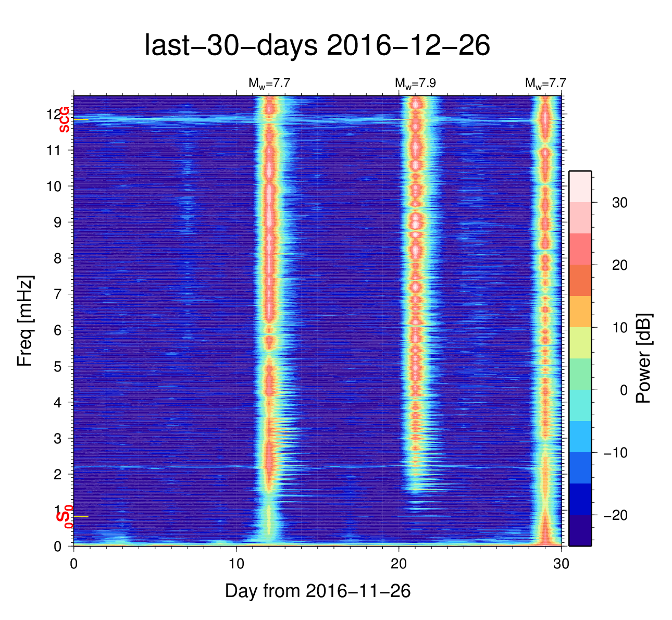Click the red SCG marker on frequency axis

point(64,120)
